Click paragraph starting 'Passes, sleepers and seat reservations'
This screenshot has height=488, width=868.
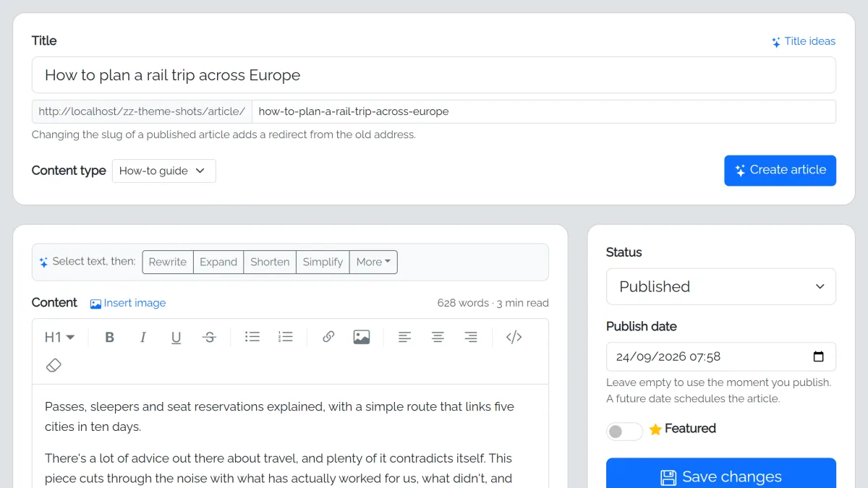click(x=289, y=416)
